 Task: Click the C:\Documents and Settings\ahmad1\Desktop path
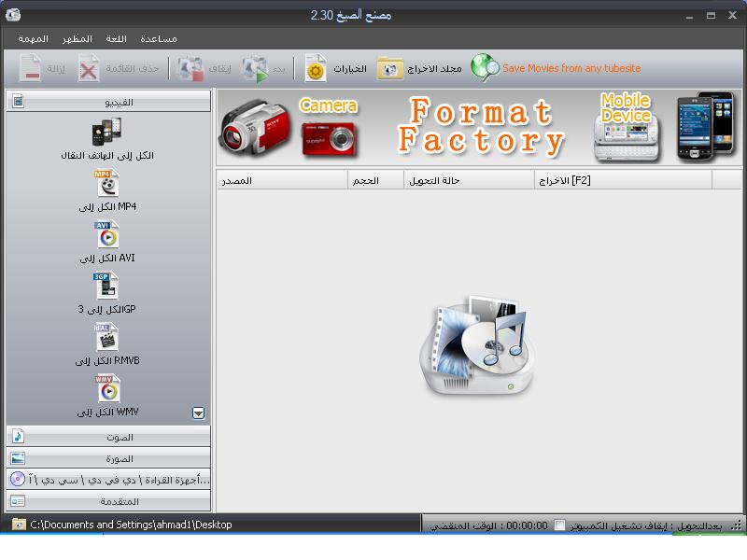[131, 525]
